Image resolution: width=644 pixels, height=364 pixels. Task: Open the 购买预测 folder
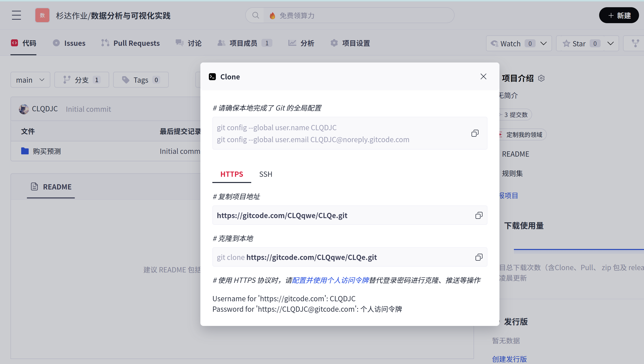click(x=47, y=151)
